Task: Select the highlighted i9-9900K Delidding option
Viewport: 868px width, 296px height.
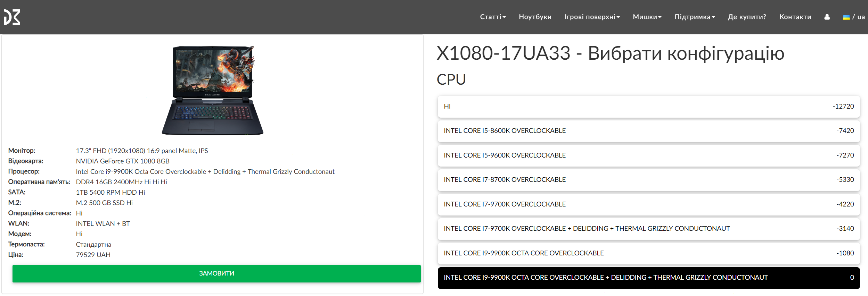Action: click(649, 278)
